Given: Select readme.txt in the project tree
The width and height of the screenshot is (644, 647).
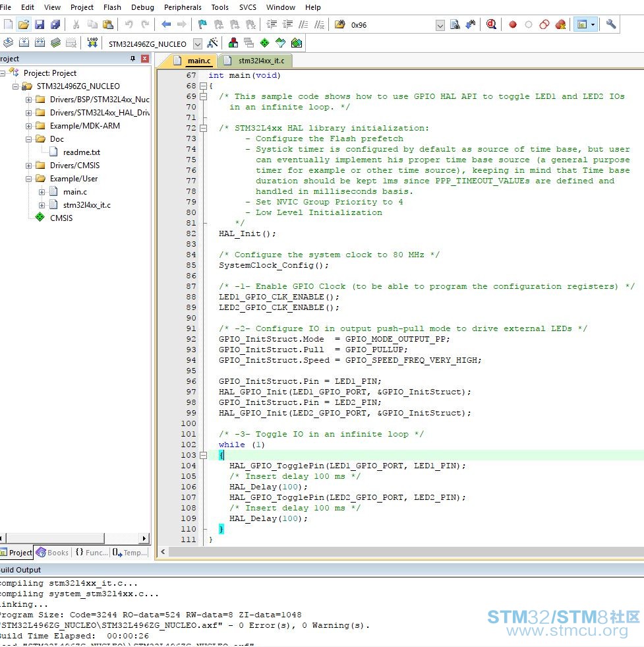Looking at the screenshot, I should tap(82, 152).
